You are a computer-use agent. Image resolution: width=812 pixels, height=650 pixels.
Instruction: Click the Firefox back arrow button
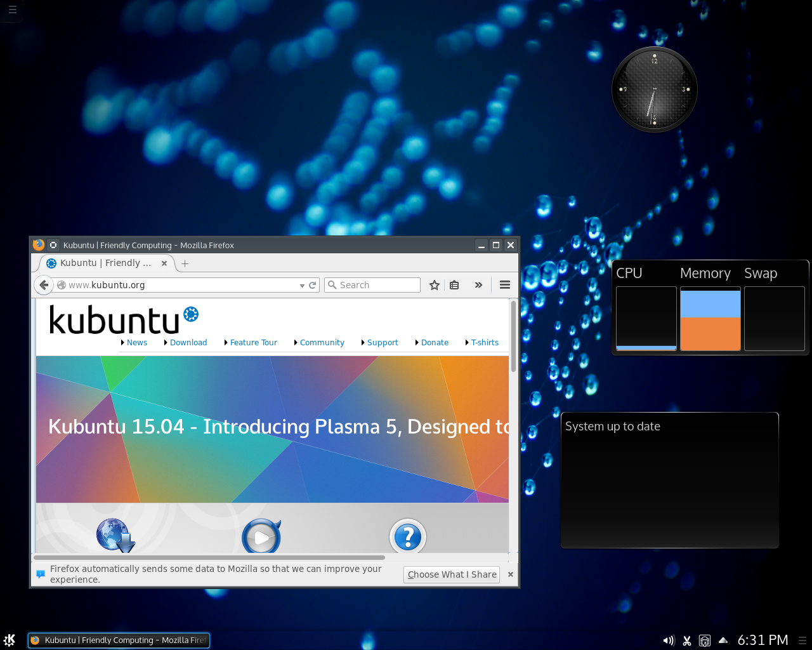point(44,285)
